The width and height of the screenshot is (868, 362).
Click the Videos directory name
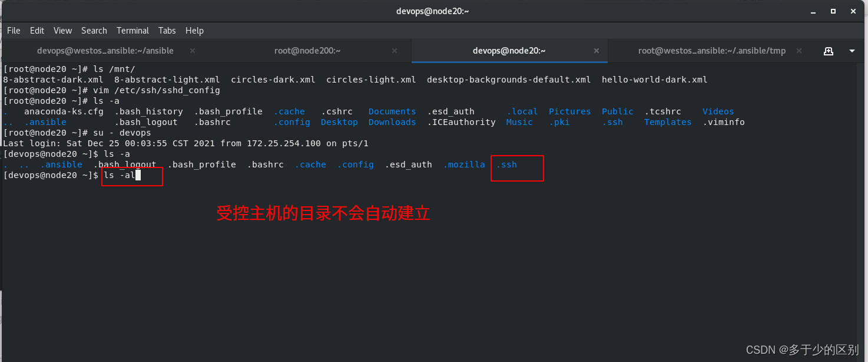coord(718,111)
